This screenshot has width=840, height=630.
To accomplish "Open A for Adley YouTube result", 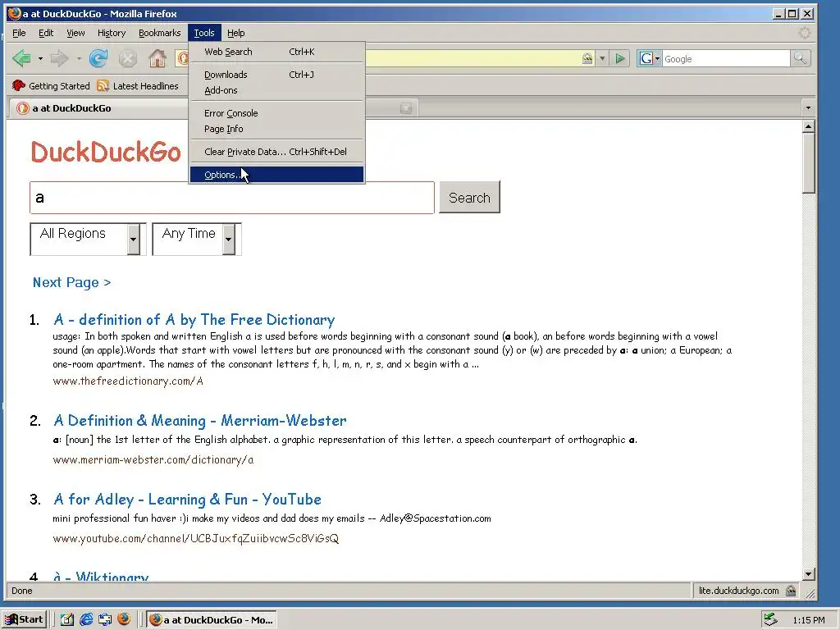I will click(187, 500).
